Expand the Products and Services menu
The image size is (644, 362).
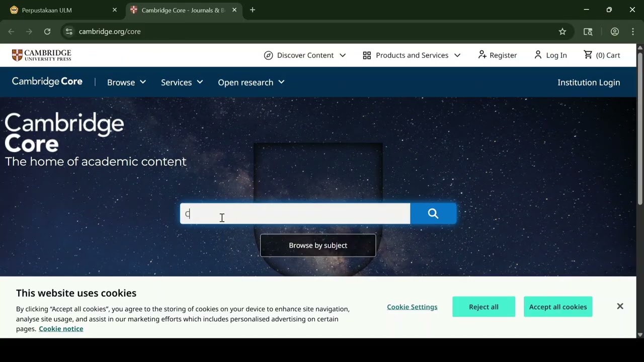(412, 55)
